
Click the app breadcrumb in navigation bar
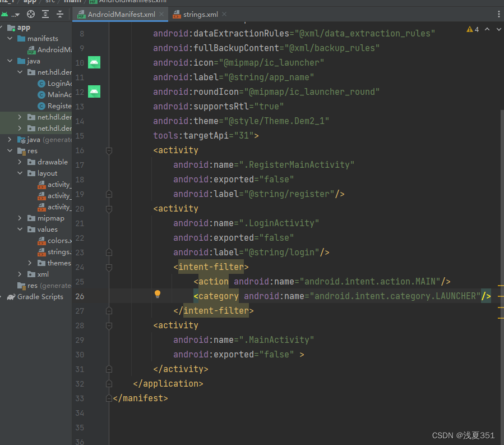click(30, 2)
